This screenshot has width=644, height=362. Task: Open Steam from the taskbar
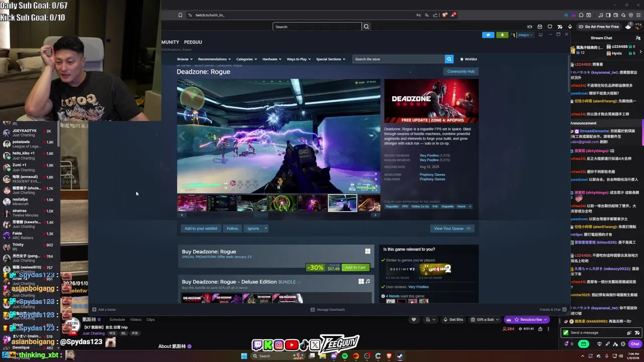pos(400,356)
